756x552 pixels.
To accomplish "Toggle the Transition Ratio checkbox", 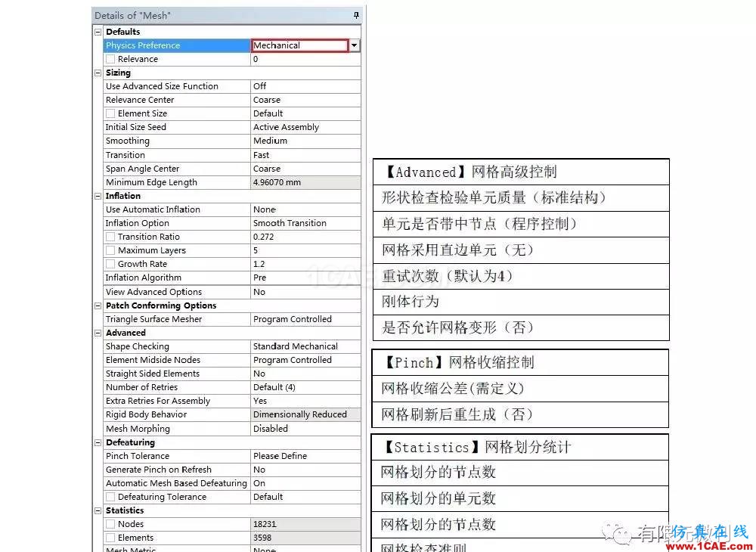I will pos(110,237).
